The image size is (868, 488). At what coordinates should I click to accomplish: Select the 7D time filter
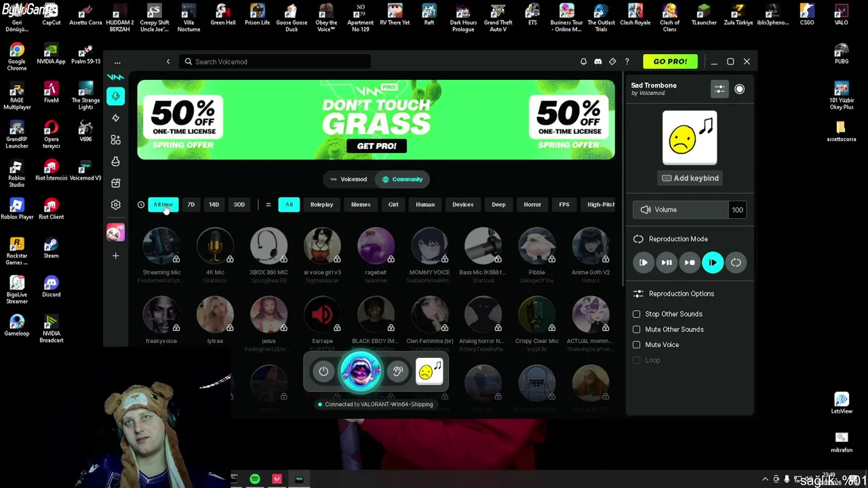(191, 205)
